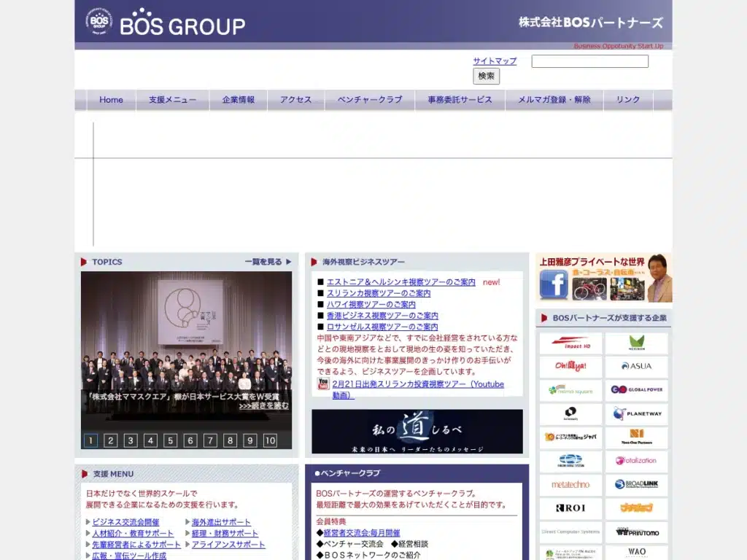Open メルマガ登録・解除 navigation item

[554, 99]
